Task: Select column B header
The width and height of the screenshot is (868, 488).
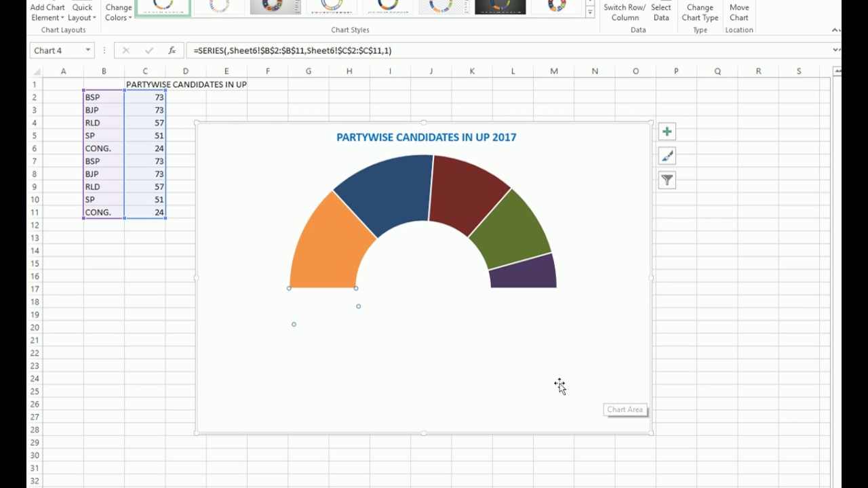Action: [104, 71]
